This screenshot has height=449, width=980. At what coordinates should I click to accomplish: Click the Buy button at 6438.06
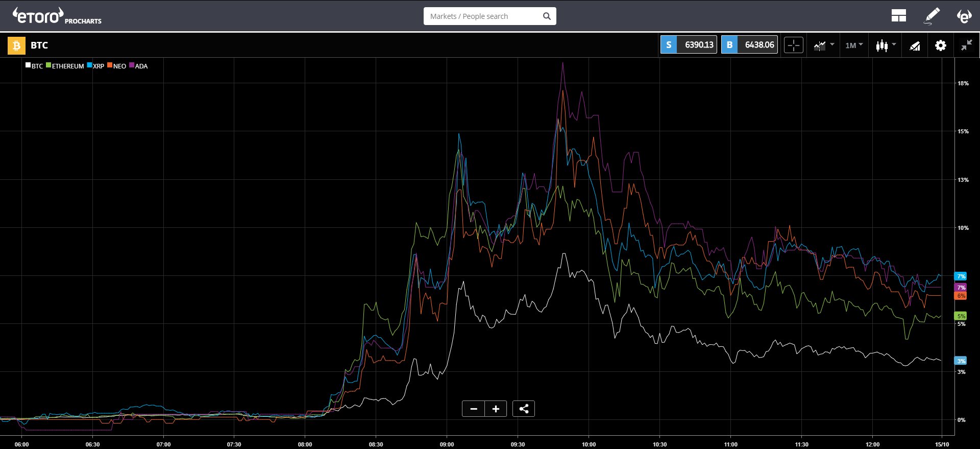click(749, 45)
